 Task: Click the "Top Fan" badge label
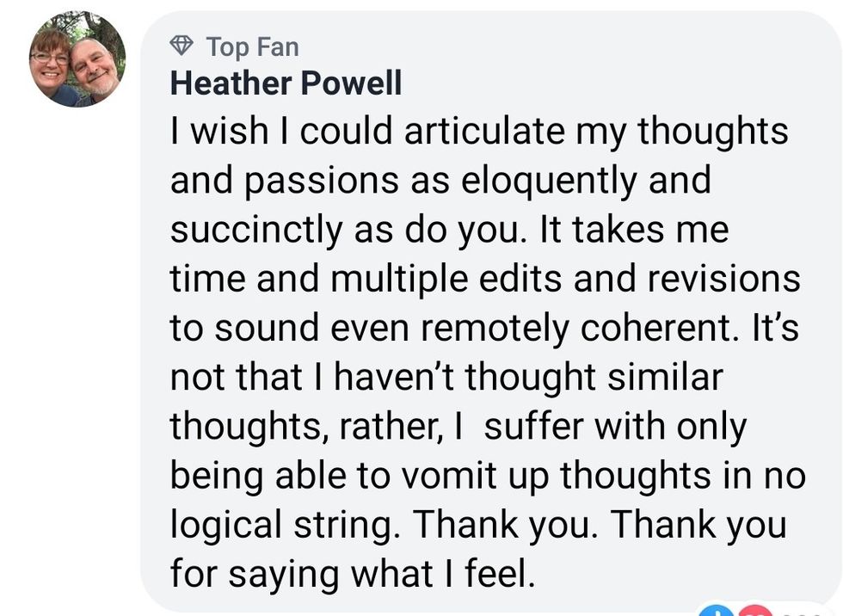click(252, 46)
